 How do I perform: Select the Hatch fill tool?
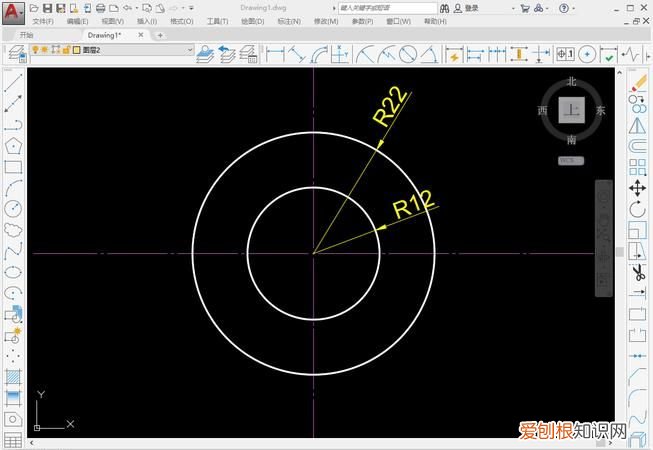click(x=13, y=376)
